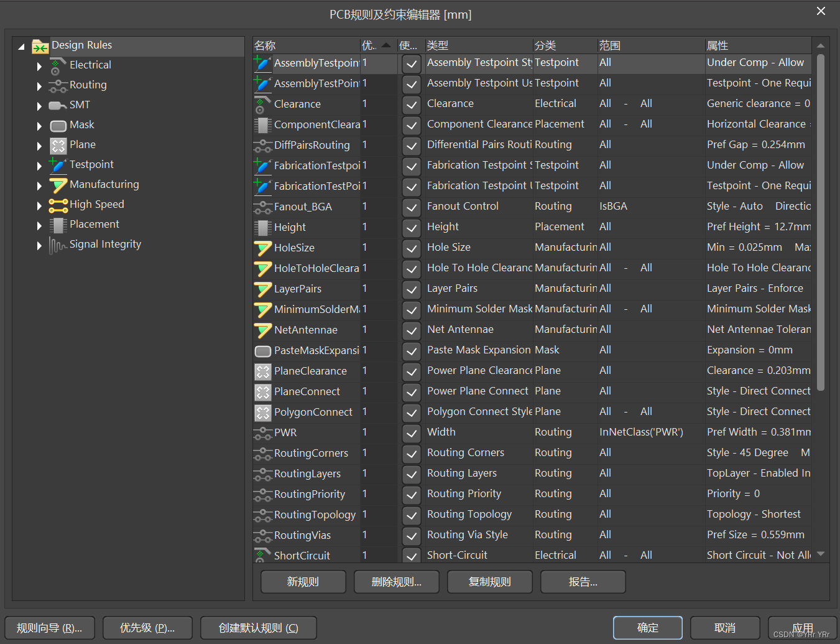Cancel with the 取消 button

tap(725, 628)
